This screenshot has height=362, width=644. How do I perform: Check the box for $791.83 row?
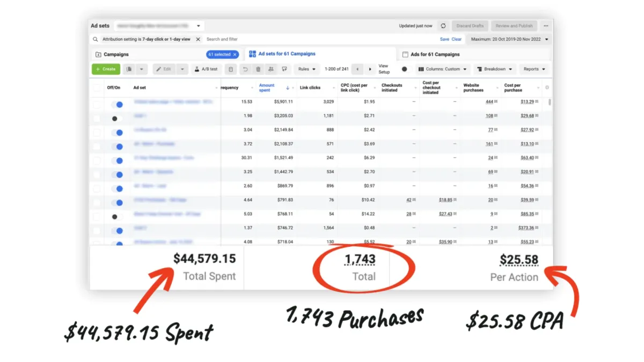point(97,203)
